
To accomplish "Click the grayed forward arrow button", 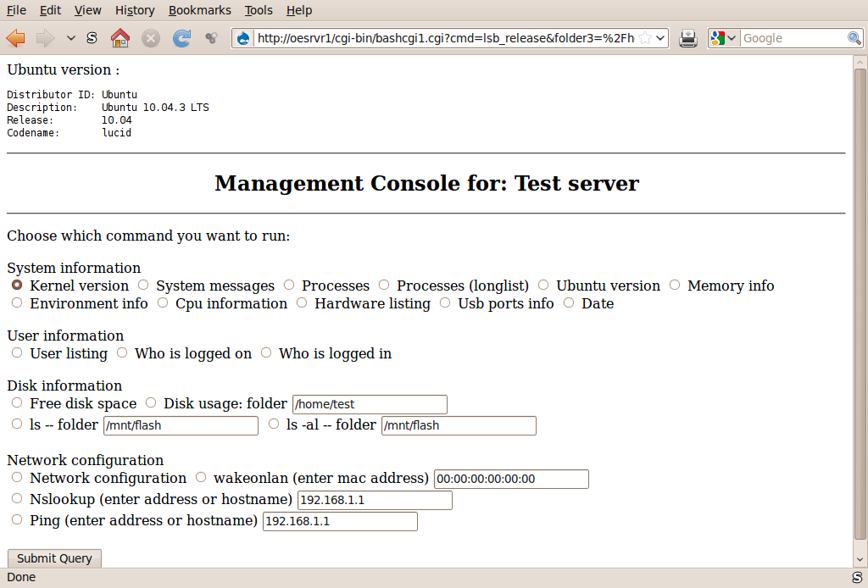I will pyautogui.click(x=46, y=38).
